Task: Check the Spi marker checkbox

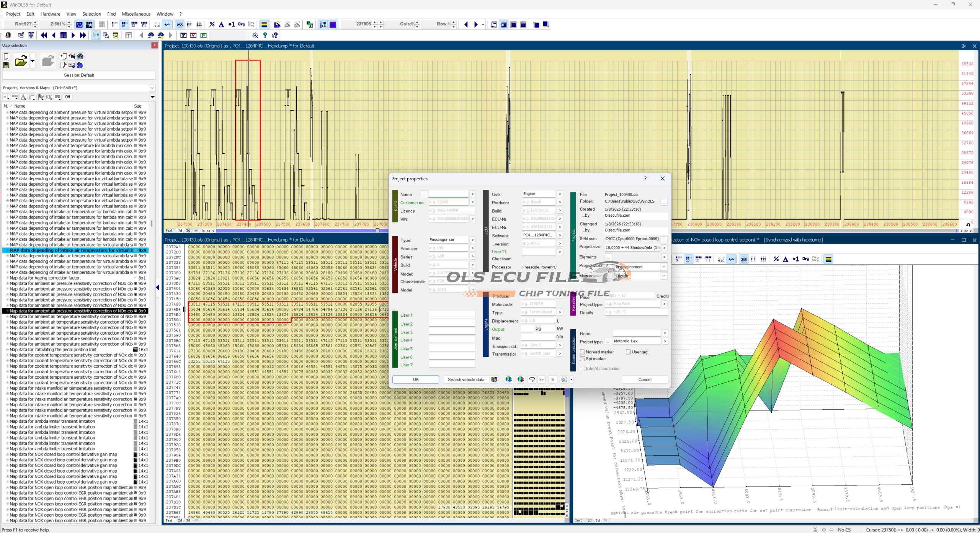Action: pyautogui.click(x=583, y=359)
